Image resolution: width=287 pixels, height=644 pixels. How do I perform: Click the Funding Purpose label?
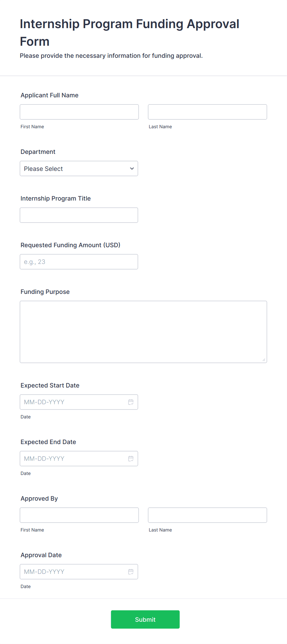coord(45,292)
